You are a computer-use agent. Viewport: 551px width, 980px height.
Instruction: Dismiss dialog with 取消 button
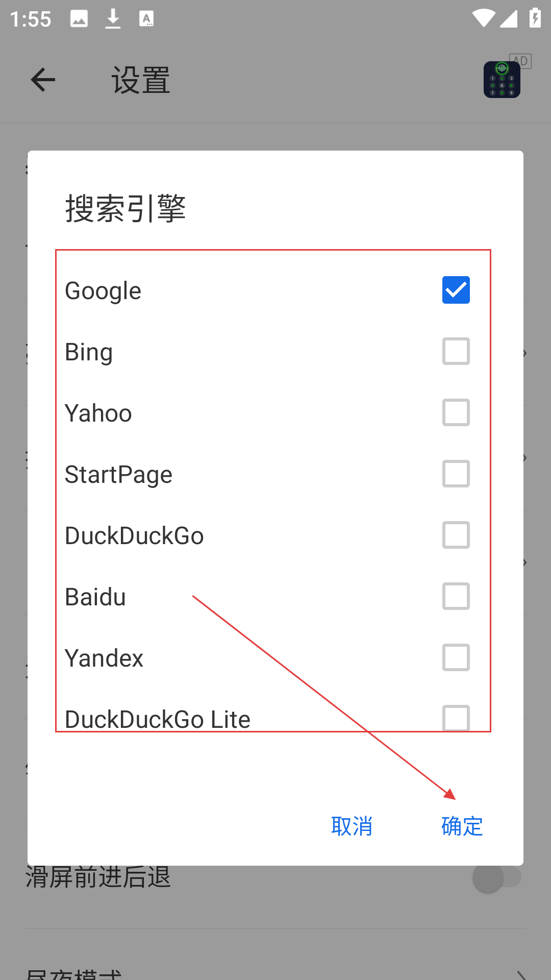(352, 826)
